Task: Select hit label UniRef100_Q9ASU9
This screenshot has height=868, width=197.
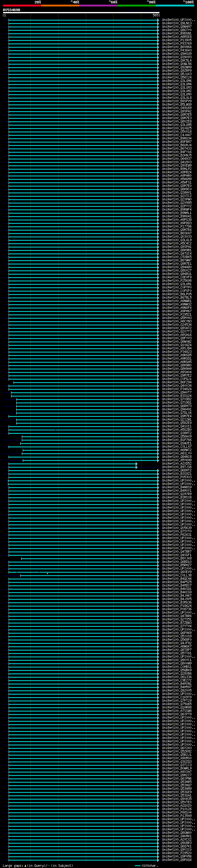Action: pyautogui.click(x=177, y=54)
